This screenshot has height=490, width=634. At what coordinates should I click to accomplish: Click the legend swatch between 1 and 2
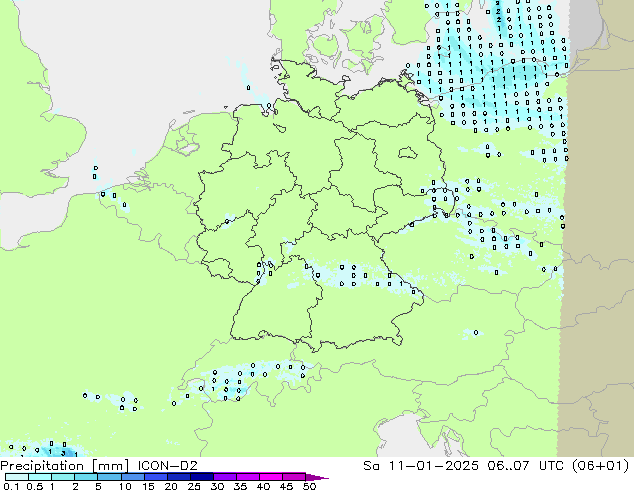63,477
